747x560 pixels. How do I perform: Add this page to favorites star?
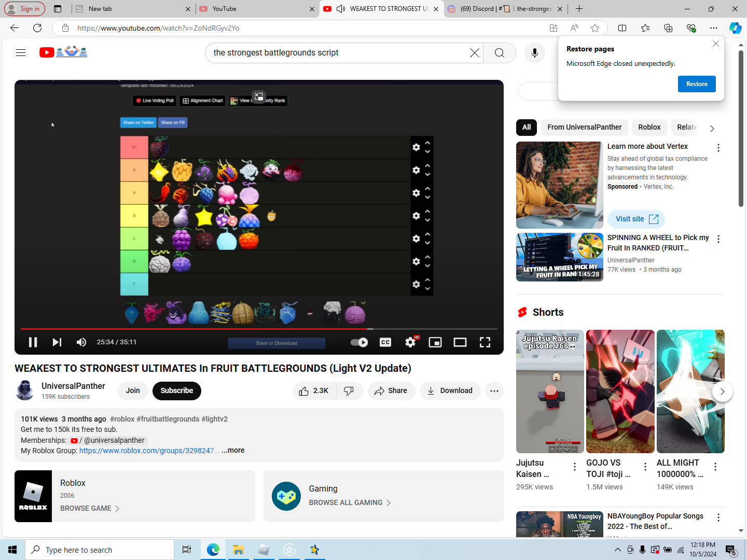(595, 28)
